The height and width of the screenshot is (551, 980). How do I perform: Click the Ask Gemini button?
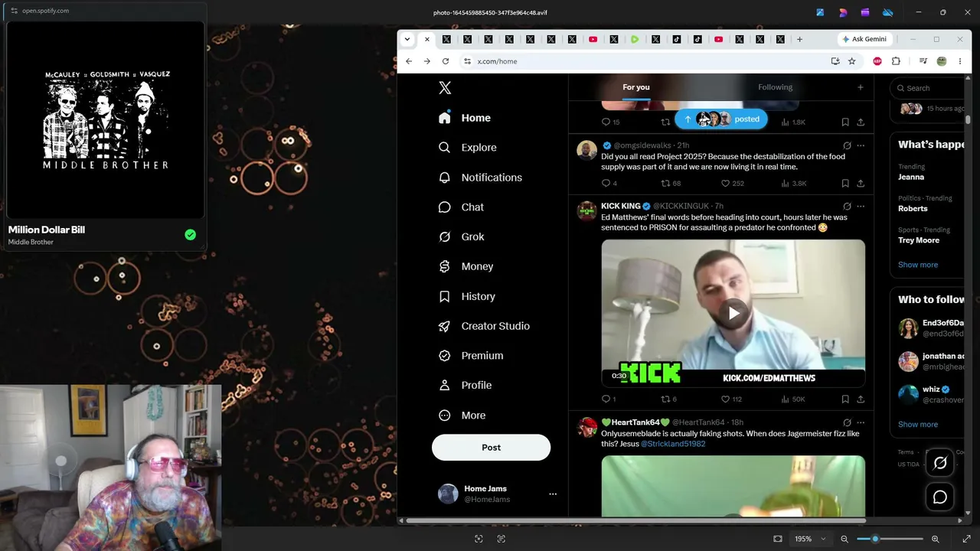pos(864,39)
